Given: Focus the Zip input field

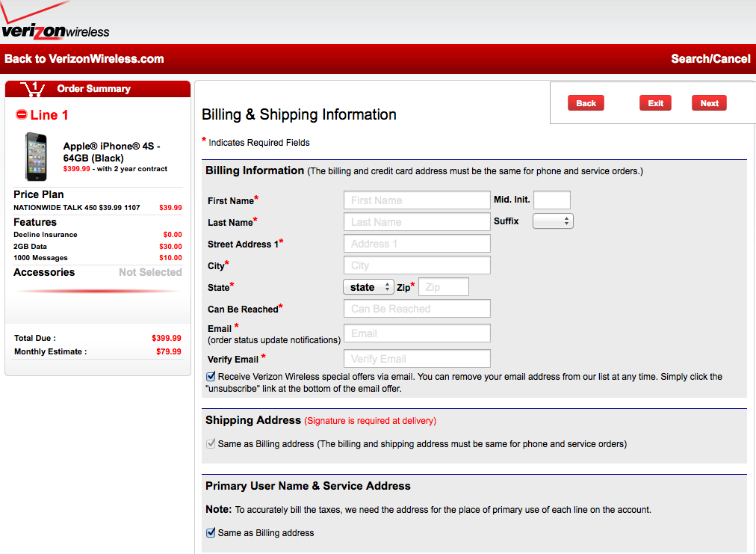Looking at the screenshot, I should click(444, 287).
